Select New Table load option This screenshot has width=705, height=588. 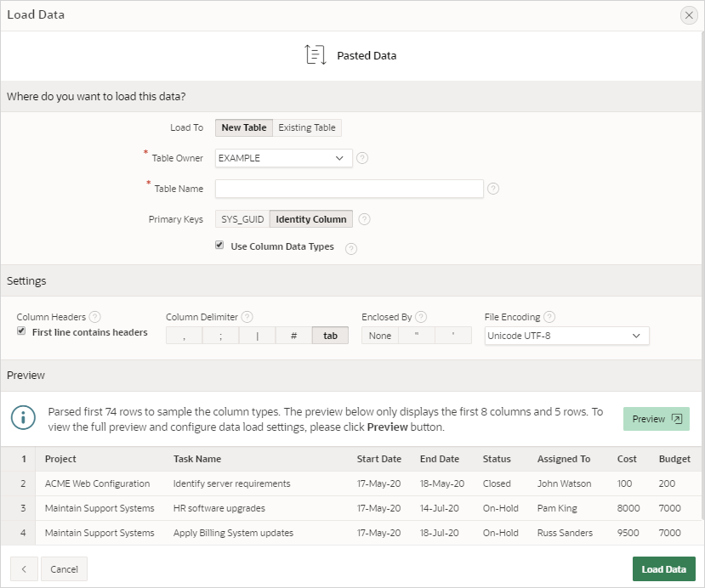point(244,127)
